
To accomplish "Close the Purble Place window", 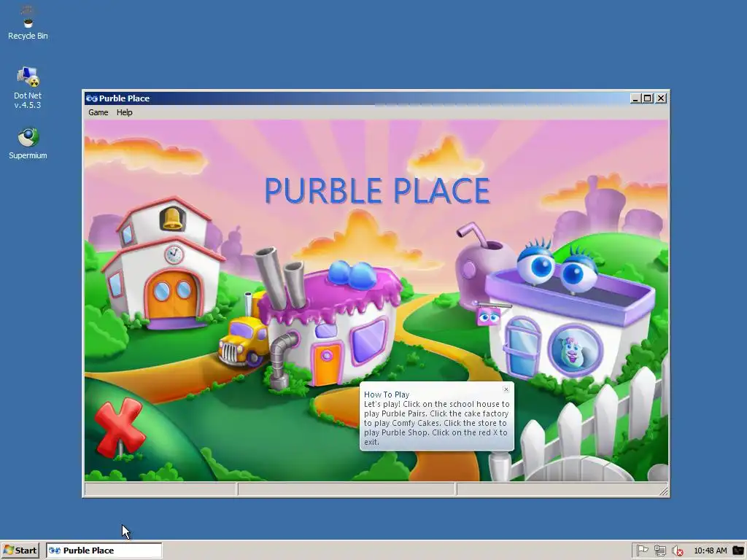I will tap(661, 98).
